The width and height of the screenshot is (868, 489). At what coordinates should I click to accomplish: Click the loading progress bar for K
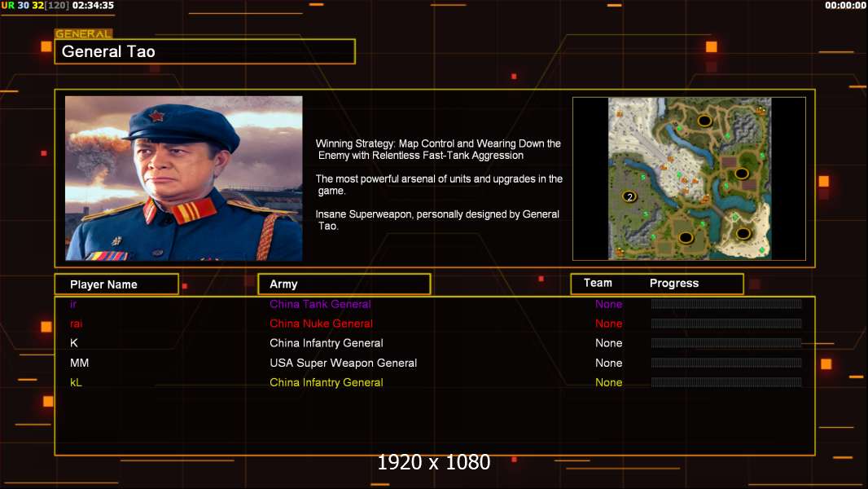click(726, 343)
